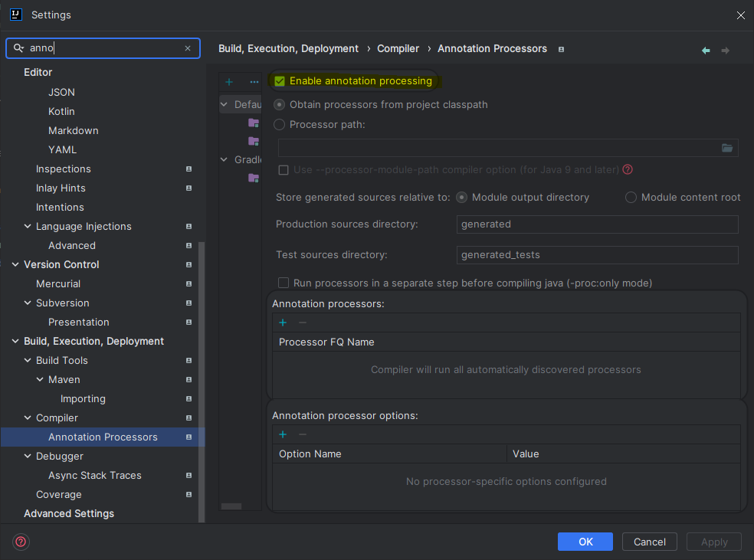
Task: Click OK to save settings
Action: coord(585,542)
